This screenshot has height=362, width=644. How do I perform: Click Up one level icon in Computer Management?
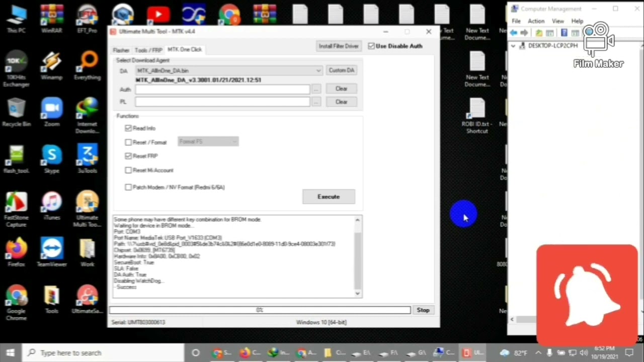[539, 33]
